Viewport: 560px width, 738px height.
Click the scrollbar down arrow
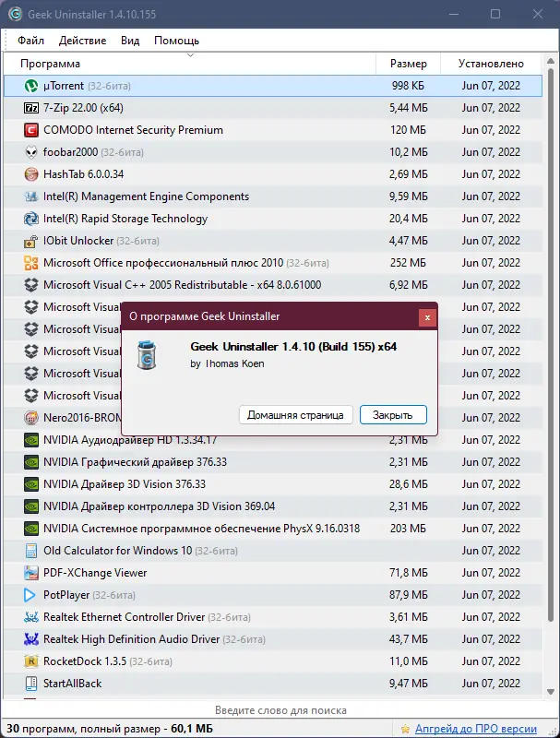point(550,692)
